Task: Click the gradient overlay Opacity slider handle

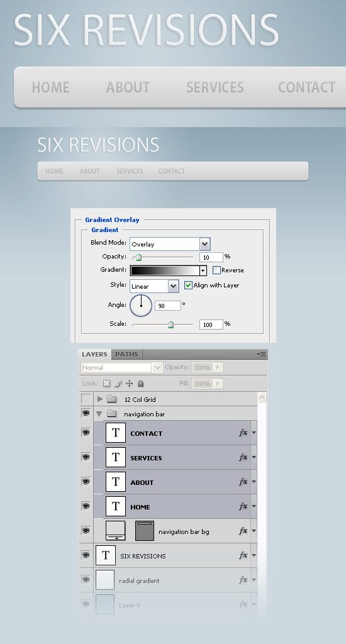Action: tap(138, 257)
